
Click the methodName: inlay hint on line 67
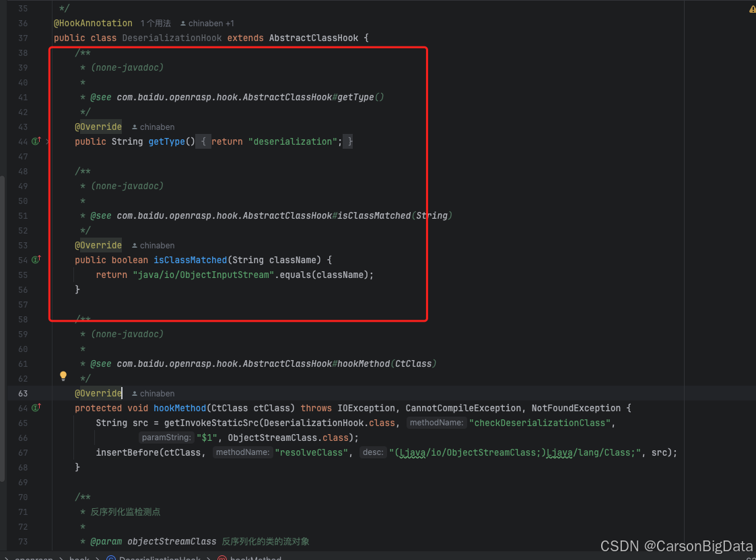point(242,452)
